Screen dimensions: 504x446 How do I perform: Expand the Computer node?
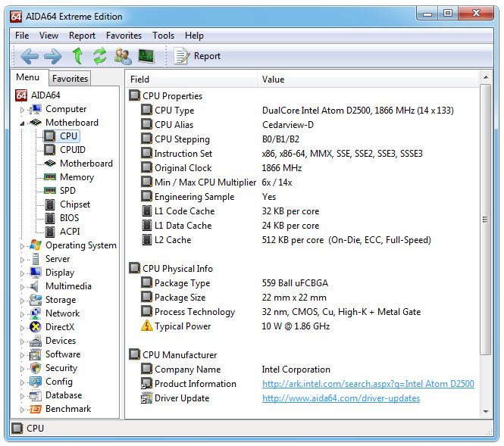coord(22,110)
